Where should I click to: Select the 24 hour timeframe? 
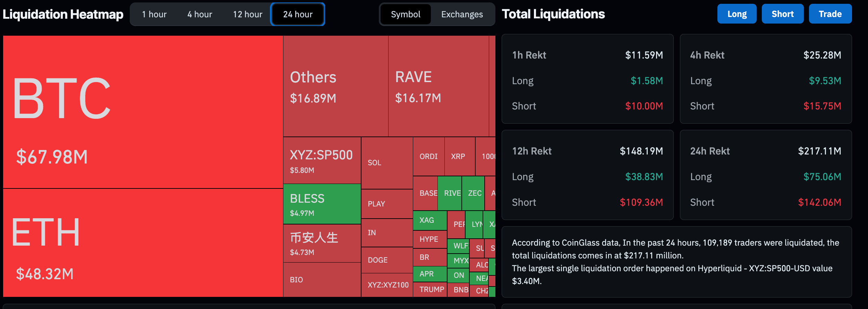[298, 14]
